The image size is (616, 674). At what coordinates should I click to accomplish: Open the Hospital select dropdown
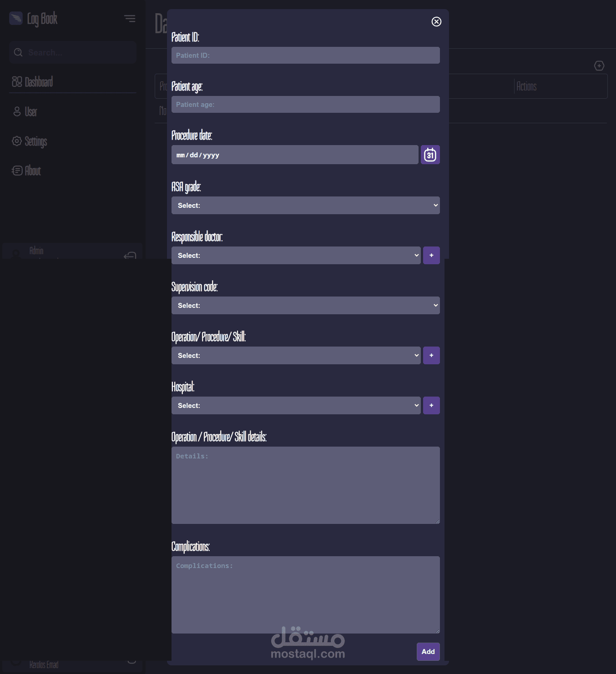pos(296,405)
